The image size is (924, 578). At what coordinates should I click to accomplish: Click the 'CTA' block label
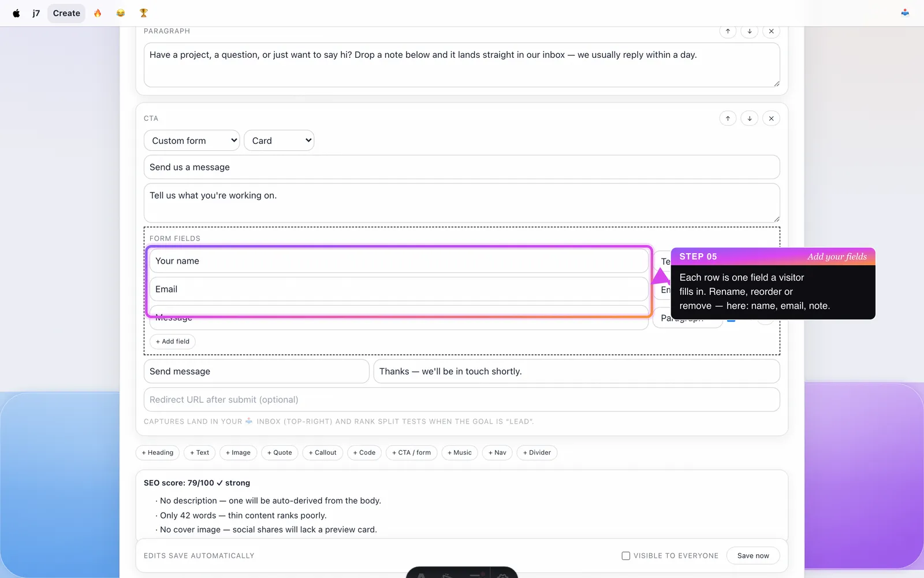click(x=151, y=118)
